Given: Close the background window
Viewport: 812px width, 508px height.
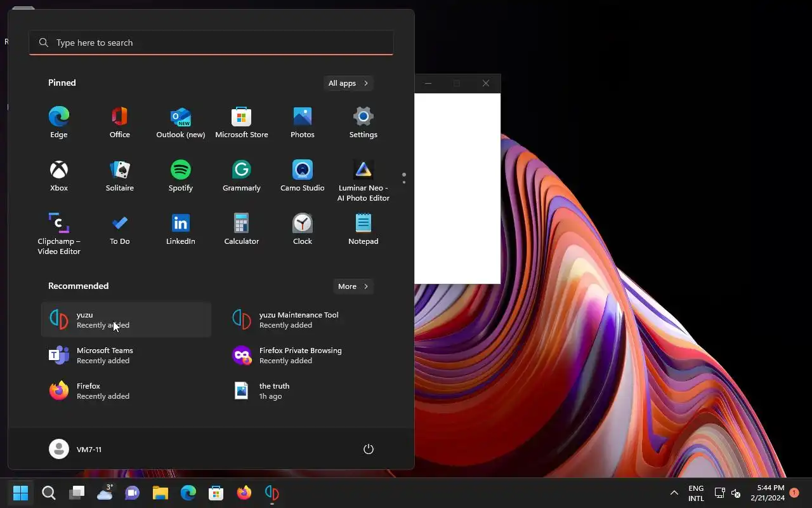Looking at the screenshot, I should click(486, 83).
